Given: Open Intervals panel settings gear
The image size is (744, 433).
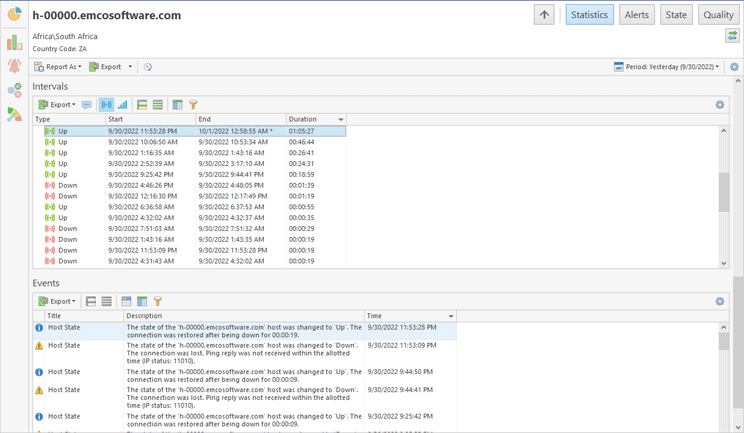Looking at the screenshot, I should click(720, 104).
